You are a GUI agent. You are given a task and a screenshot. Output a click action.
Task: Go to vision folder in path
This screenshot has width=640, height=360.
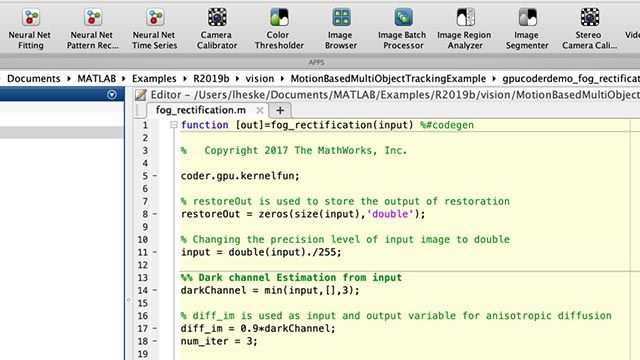260,78
